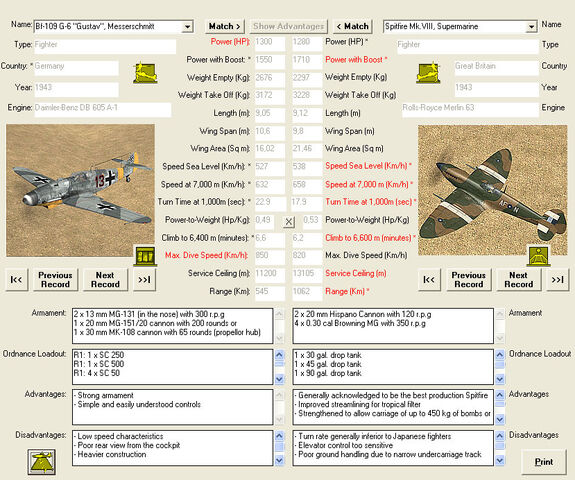Screen dimensions: 575x480
Task: Click left Next Record button
Action: [x=105, y=280]
